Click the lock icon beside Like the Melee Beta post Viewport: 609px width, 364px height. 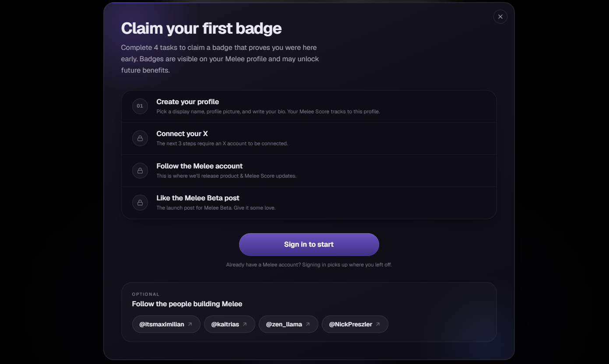click(x=140, y=203)
